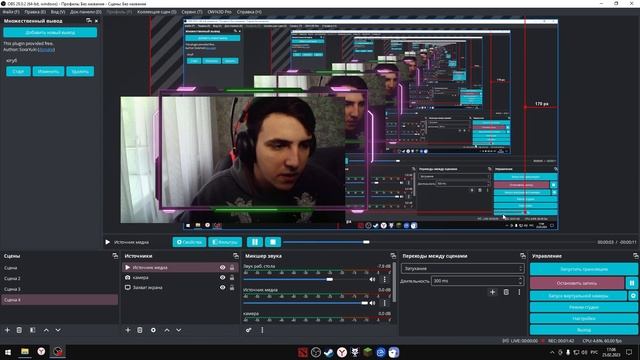Click Start Virtual Camera button
The height and width of the screenshot is (360, 640).
coord(578,296)
